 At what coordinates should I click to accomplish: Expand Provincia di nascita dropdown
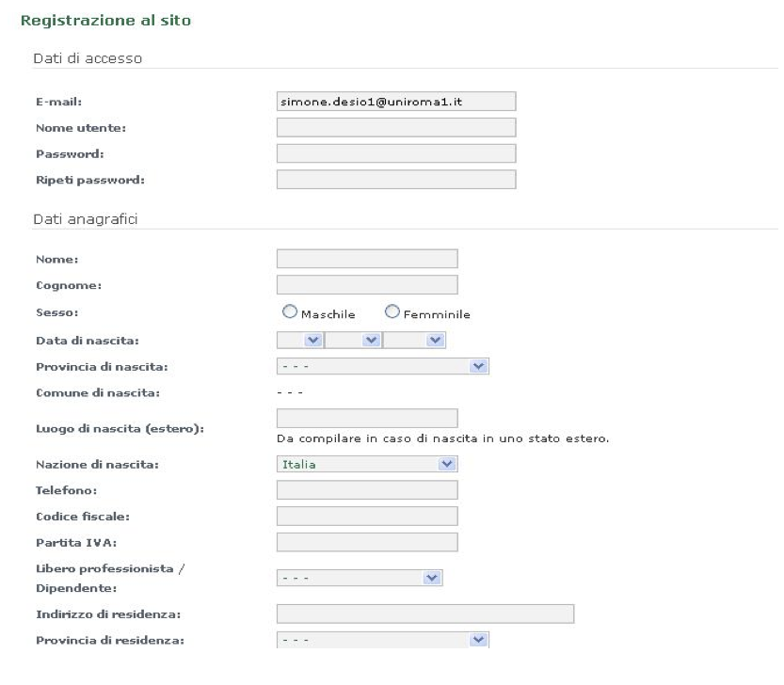tap(382, 367)
